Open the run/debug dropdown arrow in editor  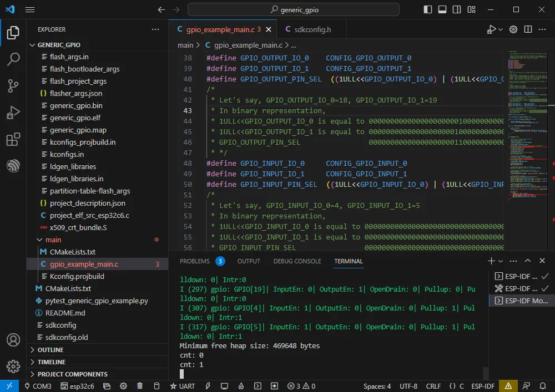tap(501, 29)
